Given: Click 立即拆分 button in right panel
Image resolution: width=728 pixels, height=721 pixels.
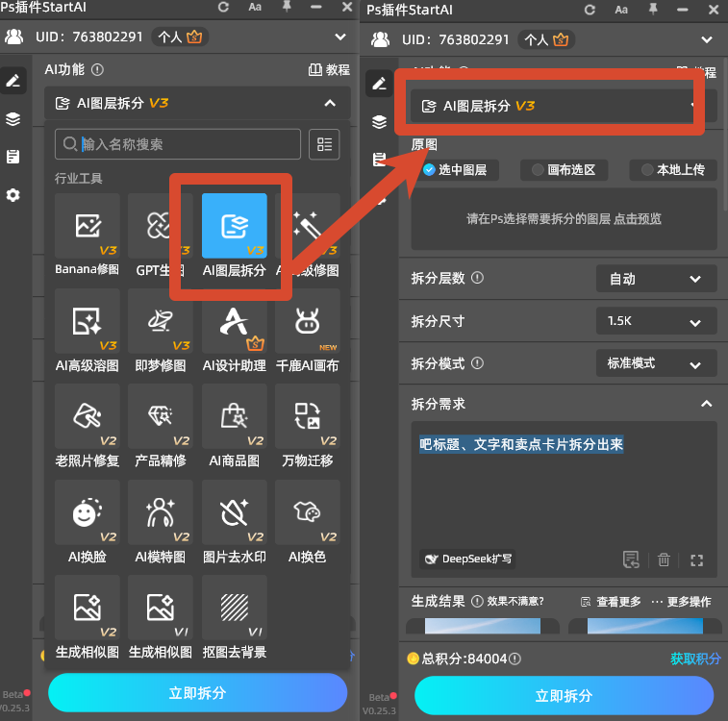Looking at the screenshot, I should tap(564, 695).
